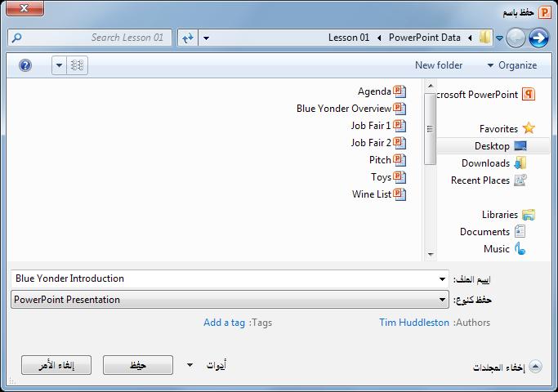Open the Agenda presentation file icon
Viewport: 558px width, 392px height.
(400, 91)
